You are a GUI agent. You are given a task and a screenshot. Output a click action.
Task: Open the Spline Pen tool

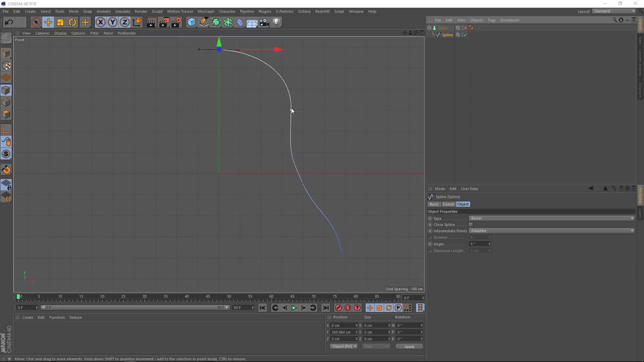(204, 22)
